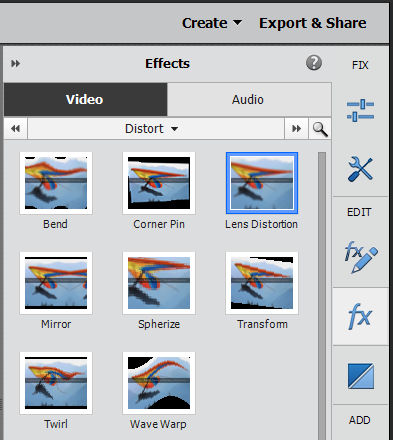
Task: Open the Tools wrench and screwdriver icon
Action: tap(360, 169)
